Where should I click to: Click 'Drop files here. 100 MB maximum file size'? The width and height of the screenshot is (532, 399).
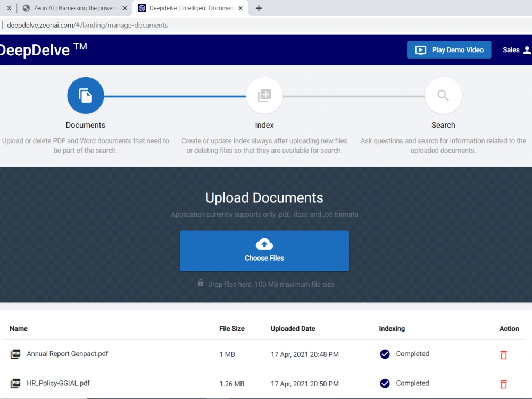click(271, 284)
